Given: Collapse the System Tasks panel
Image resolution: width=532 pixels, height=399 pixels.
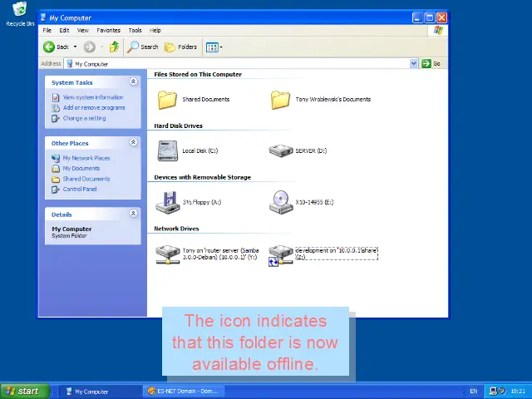Looking at the screenshot, I should (133, 82).
